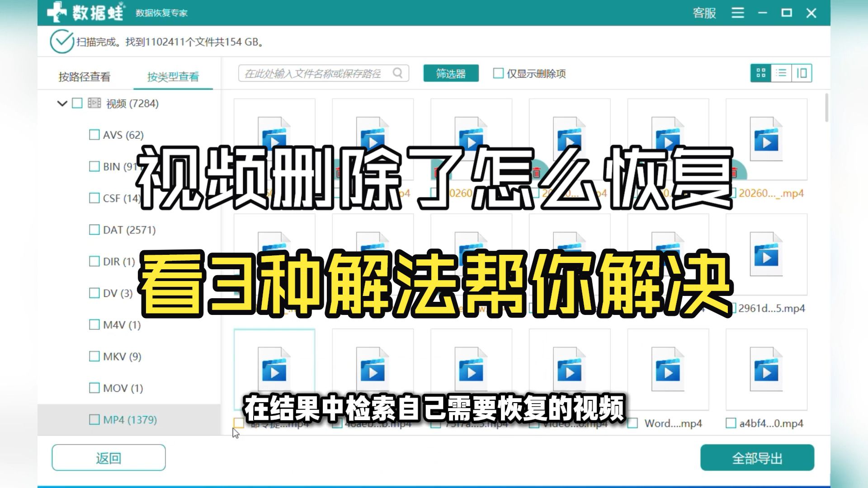Check the MOV (1) checkbox

pos(94,388)
